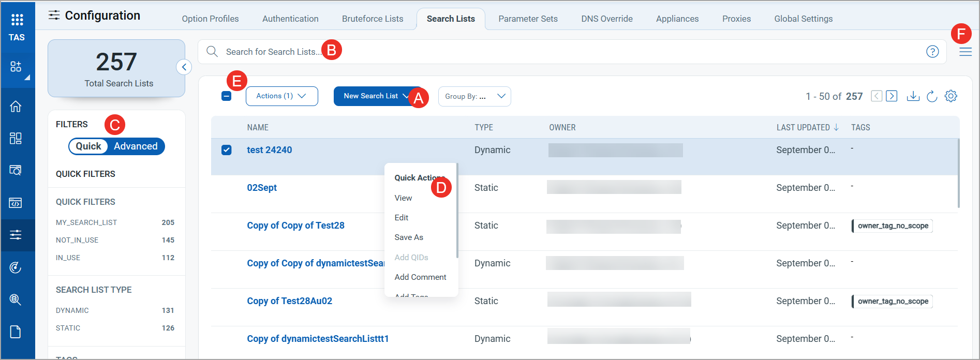Click the Home icon in left sidebar
Screen dimensions: 980x360
pyautogui.click(x=16, y=107)
